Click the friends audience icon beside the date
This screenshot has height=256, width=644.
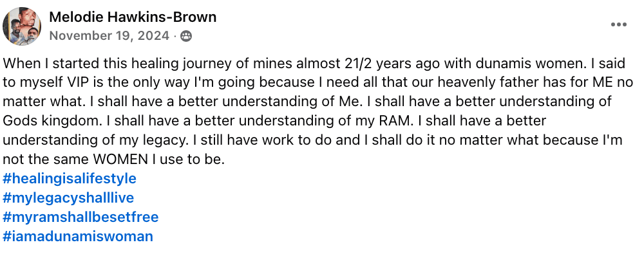[x=186, y=36]
